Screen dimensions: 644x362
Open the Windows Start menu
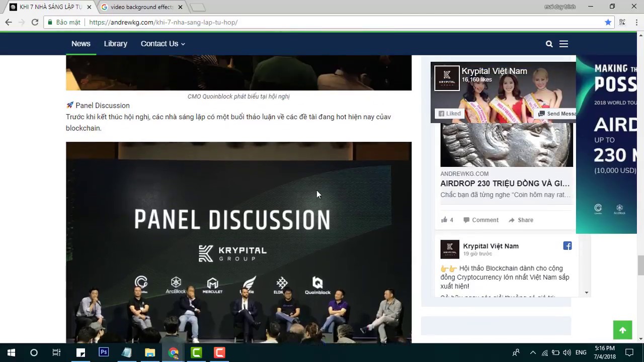[x=11, y=352]
